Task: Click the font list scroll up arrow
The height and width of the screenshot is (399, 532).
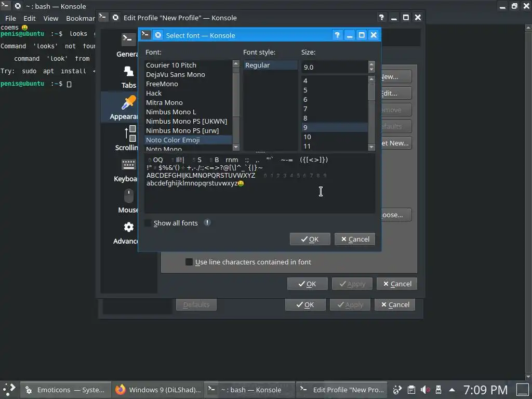Action: (236, 64)
